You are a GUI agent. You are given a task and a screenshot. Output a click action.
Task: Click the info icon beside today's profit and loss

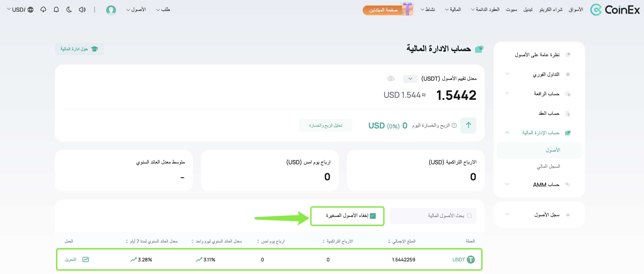tap(454, 125)
